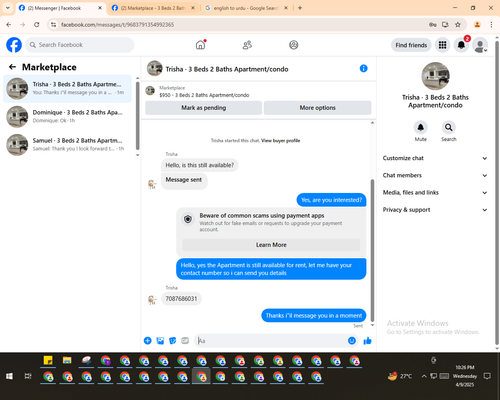Image resolution: width=500 pixels, height=400 pixels.
Task: Open the Friends icon in top navigation
Action: [x=247, y=45]
